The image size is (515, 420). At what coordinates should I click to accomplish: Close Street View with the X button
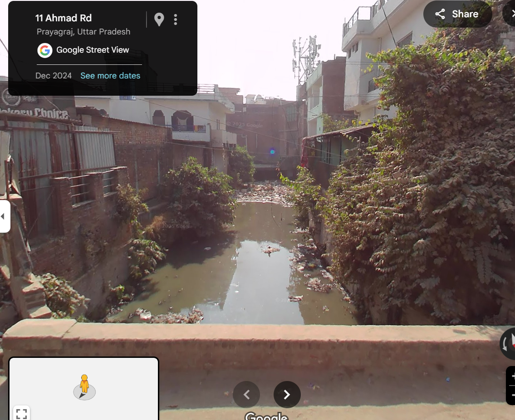[511, 14]
